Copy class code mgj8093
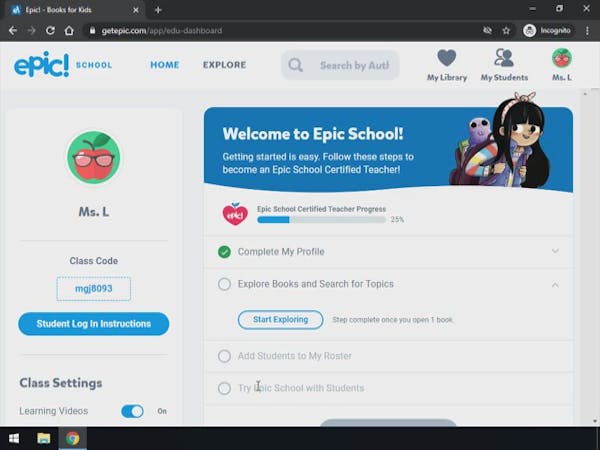This screenshot has width=600, height=450. [93, 289]
